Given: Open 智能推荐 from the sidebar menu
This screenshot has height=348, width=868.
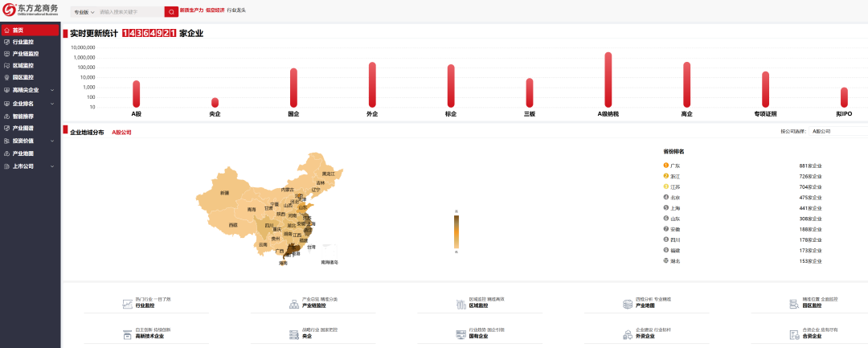Looking at the screenshot, I should tap(23, 116).
